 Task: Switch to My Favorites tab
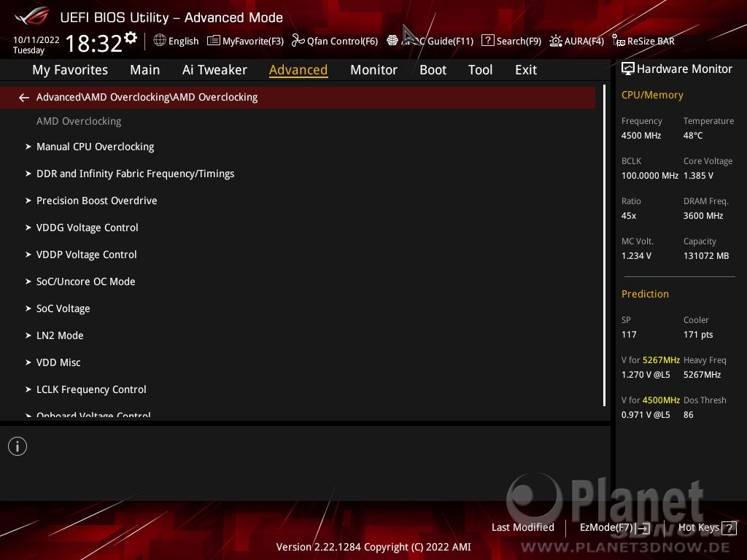tap(70, 70)
